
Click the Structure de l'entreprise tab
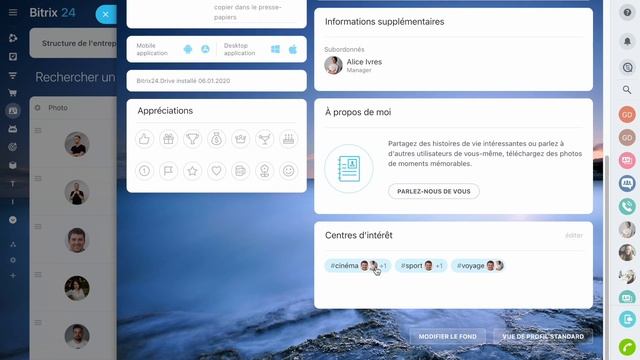pos(73,43)
